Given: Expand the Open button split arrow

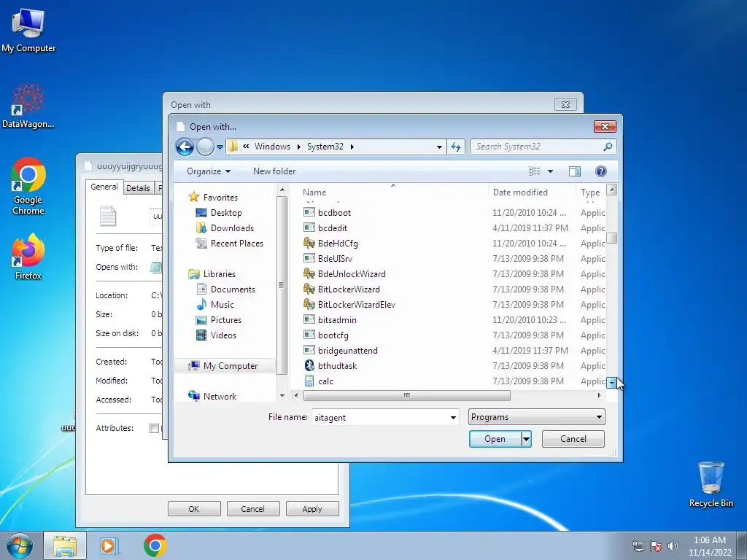Looking at the screenshot, I should tap(526, 439).
